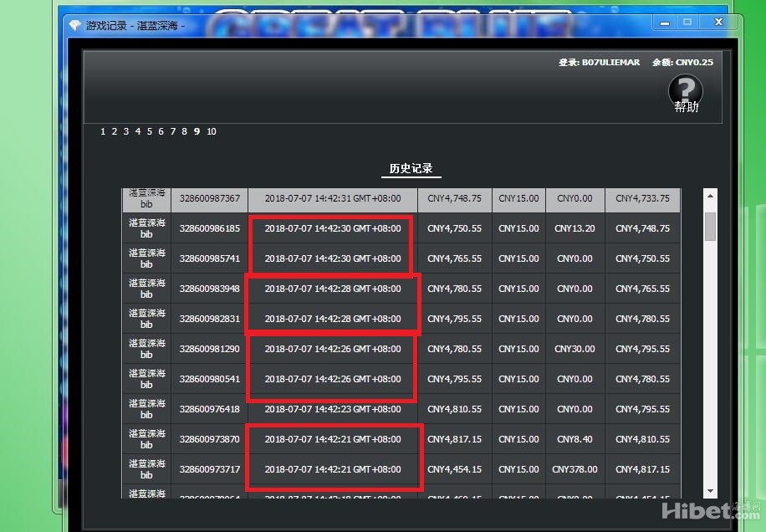Image resolution: width=766 pixels, height=532 pixels.
Task: Click the diamond app icon in title bar
Action: (74, 25)
